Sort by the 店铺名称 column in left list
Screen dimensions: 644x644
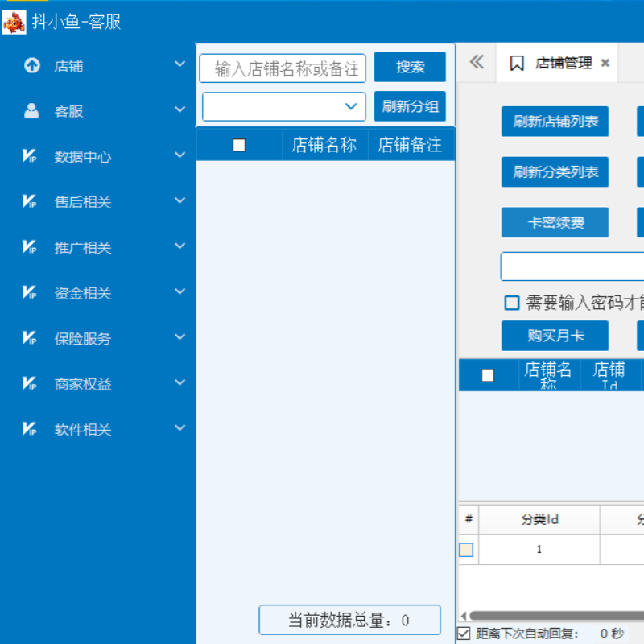(x=324, y=145)
